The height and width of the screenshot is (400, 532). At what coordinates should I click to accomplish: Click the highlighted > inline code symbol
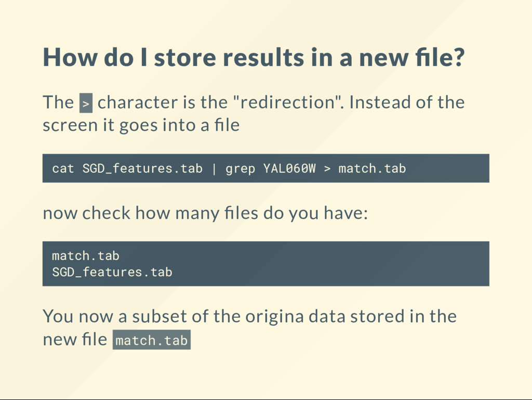click(86, 103)
